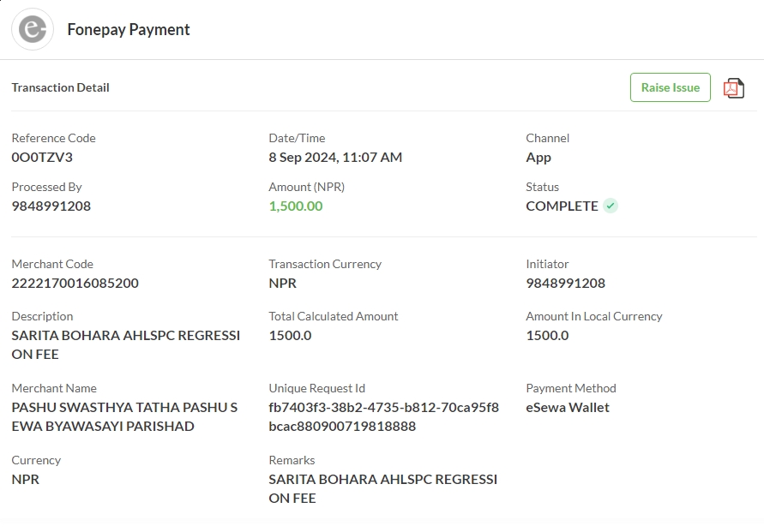Click the Transaction Currency label
Image resolution: width=764 pixels, height=532 pixels.
point(325,264)
